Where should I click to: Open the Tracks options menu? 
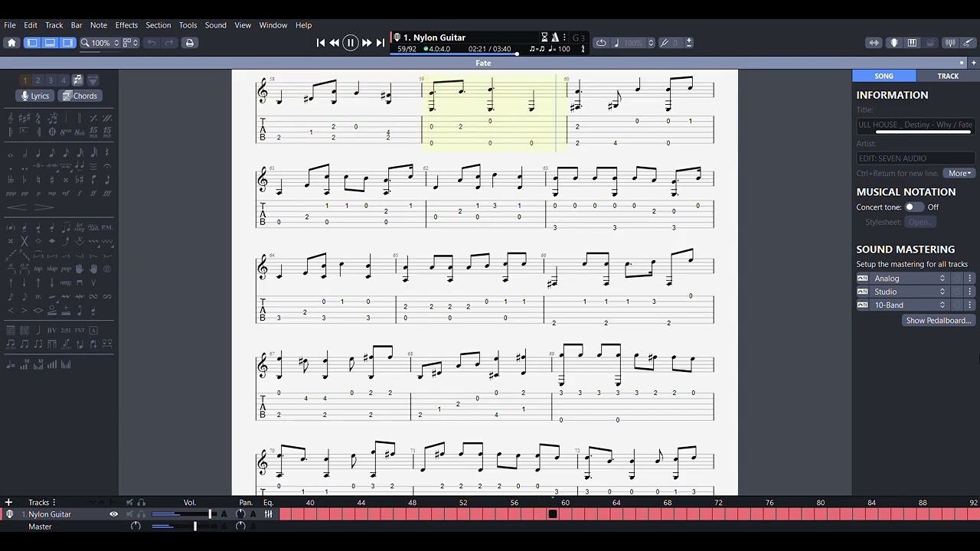coord(54,503)
